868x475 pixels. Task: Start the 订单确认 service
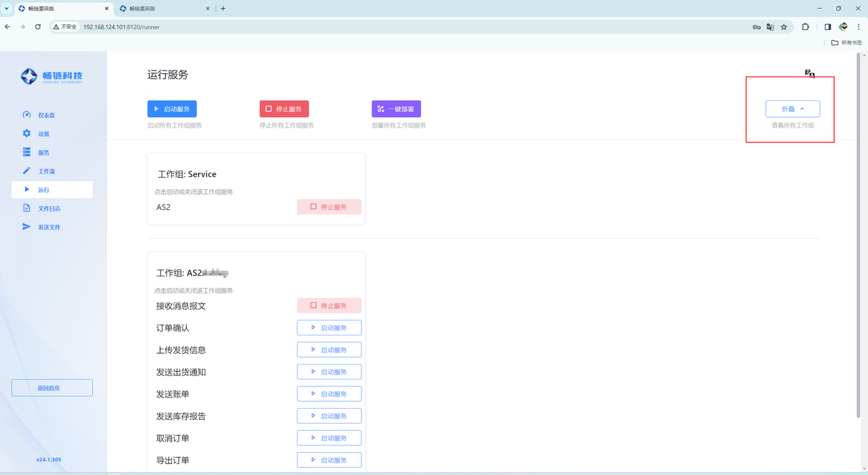pos(329,328)
